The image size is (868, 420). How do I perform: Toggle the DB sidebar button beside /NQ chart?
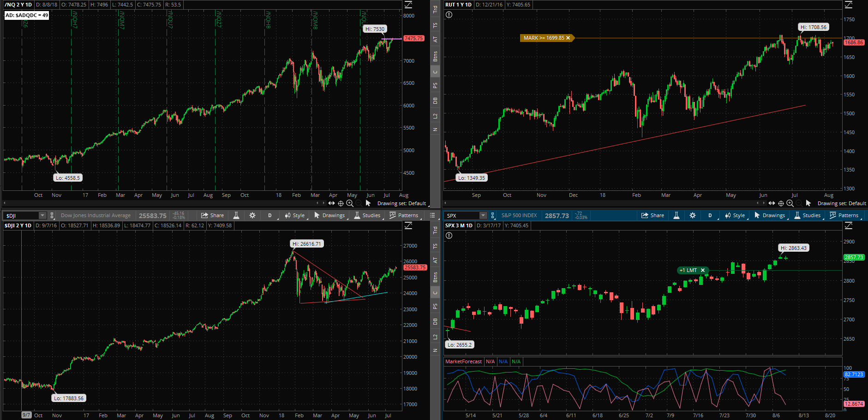tap(435, 101)
